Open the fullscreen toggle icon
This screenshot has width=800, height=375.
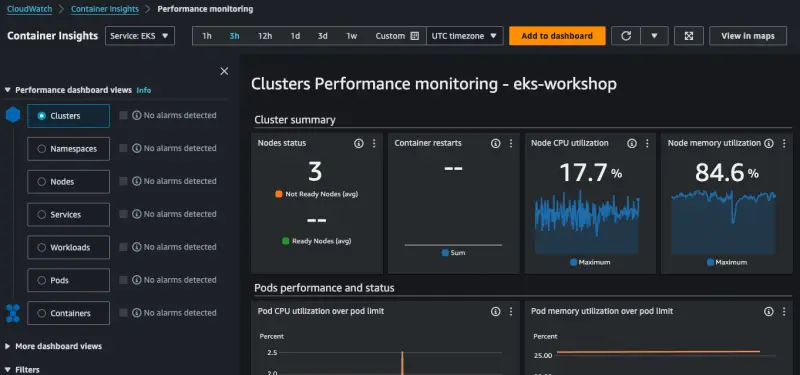[689, 36]
